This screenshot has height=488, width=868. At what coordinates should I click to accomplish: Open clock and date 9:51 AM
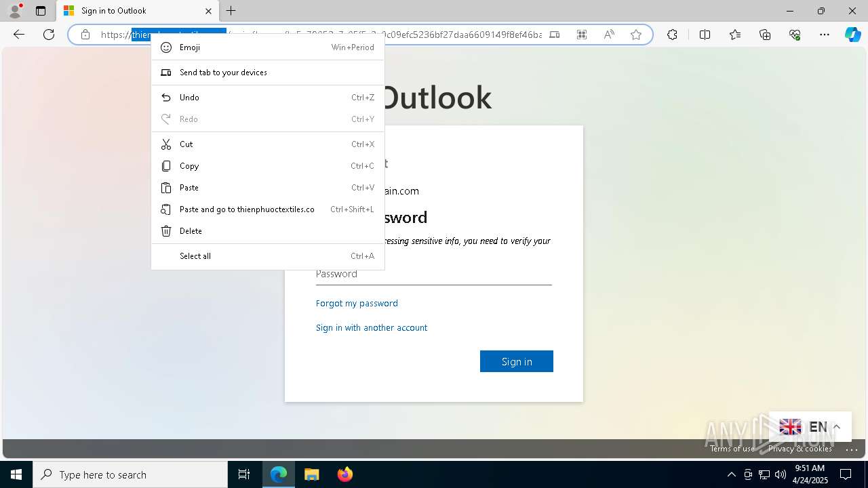point(811,474)
